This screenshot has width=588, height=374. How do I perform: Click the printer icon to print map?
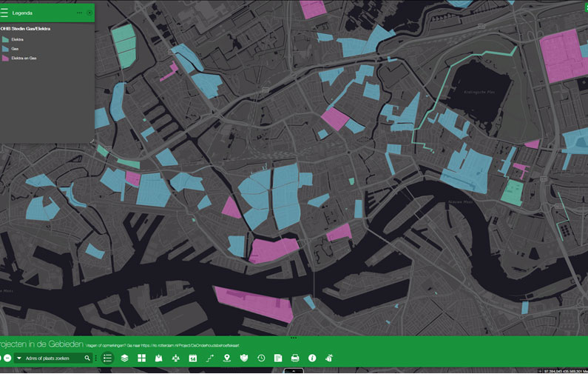tap(295, 358)
